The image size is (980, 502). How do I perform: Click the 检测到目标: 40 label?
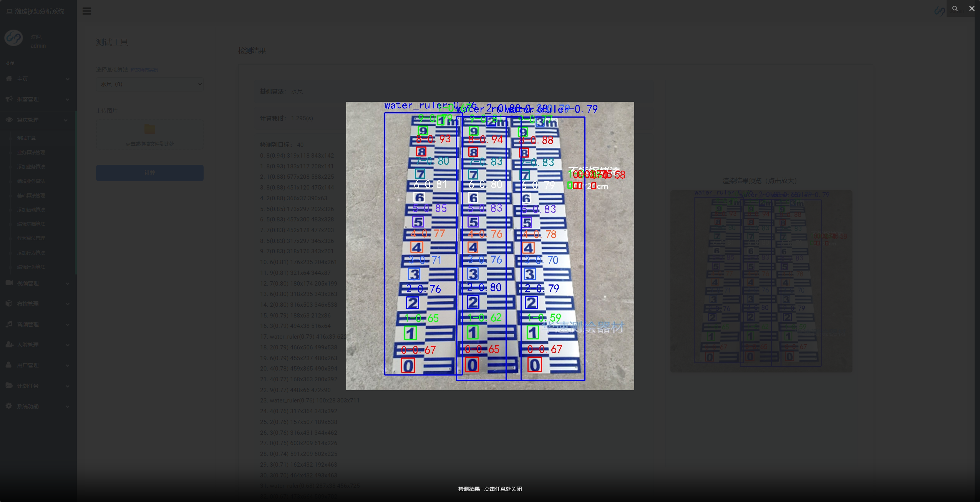[x=282, y=145]
